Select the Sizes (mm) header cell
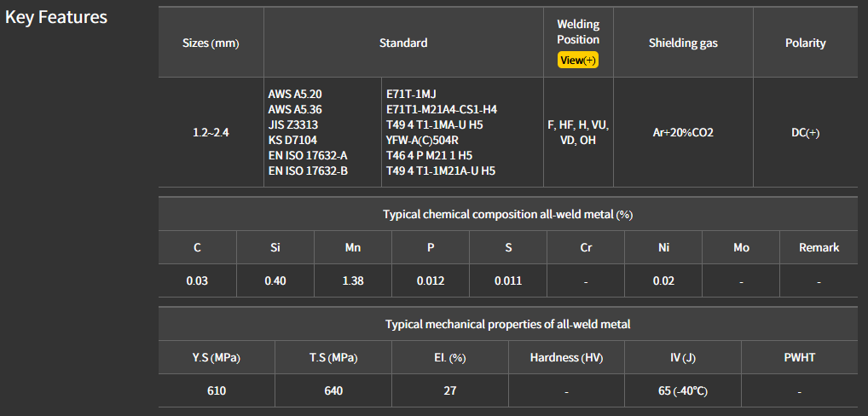The image size is (868, 416). (211, 43)
